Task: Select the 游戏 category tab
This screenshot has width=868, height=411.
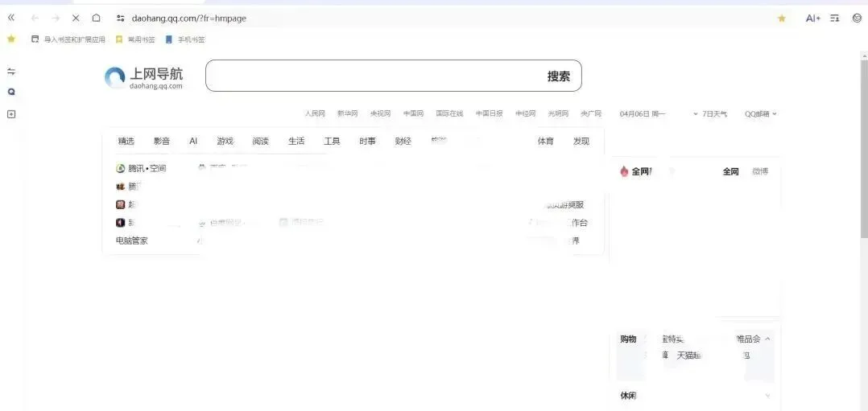Action: (x=225, y=141)
